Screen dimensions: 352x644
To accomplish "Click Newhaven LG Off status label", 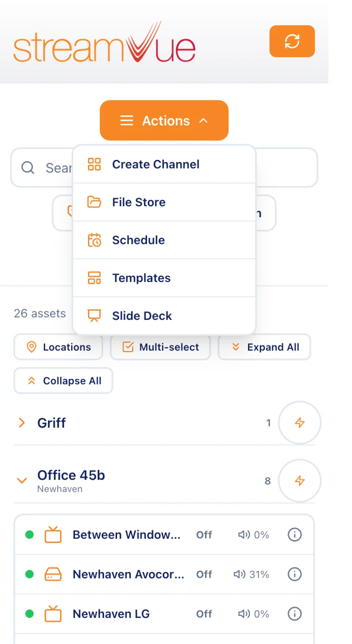I will point(204,614).
